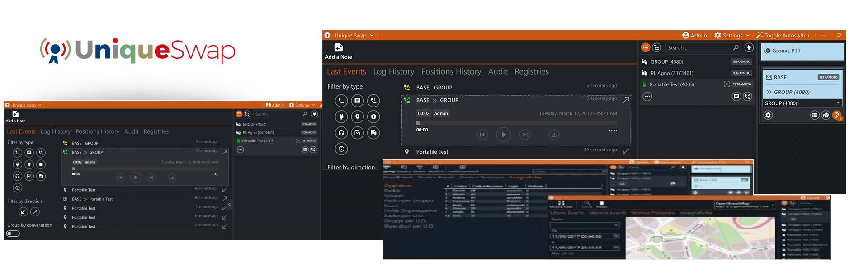Click Admin account in small window
The image size is (868, 271).
coord(275,105)
